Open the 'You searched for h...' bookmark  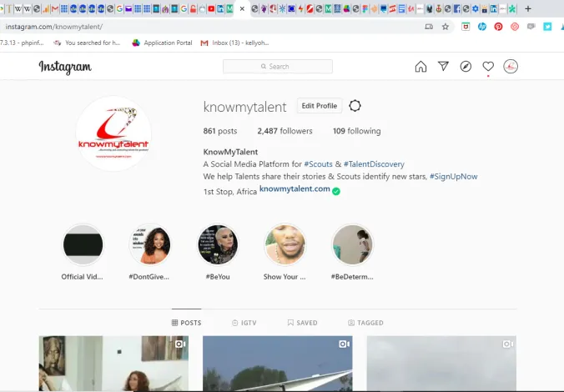click(x=87, y=43)
